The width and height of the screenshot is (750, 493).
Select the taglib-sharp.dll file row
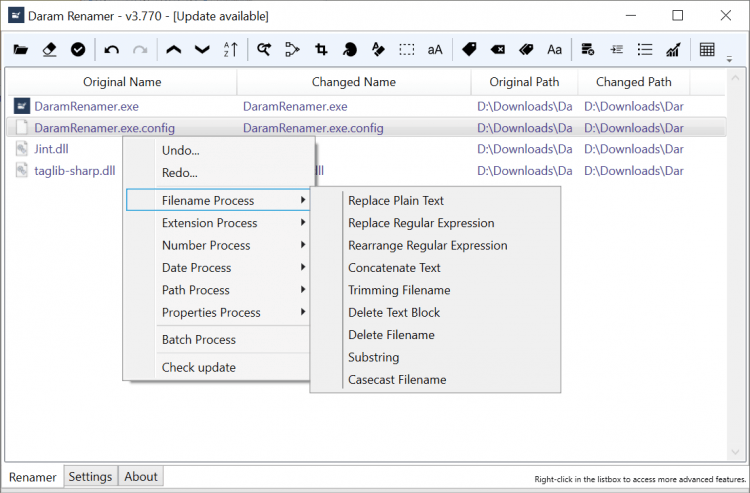(366, 171)
